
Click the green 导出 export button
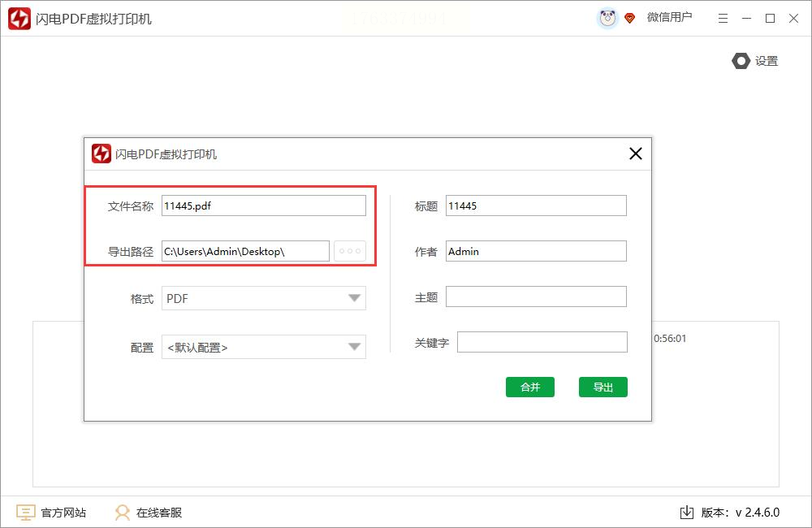tap(603, 387)
